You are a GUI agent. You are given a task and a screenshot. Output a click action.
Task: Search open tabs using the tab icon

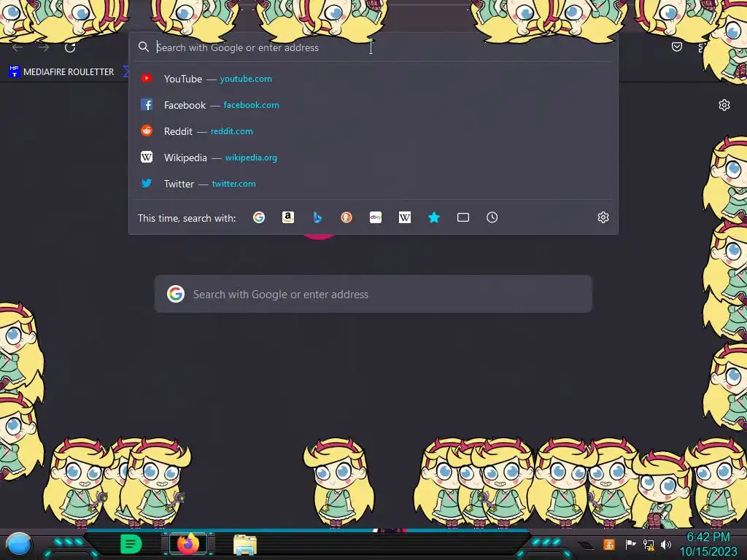(x=463, y=217)
